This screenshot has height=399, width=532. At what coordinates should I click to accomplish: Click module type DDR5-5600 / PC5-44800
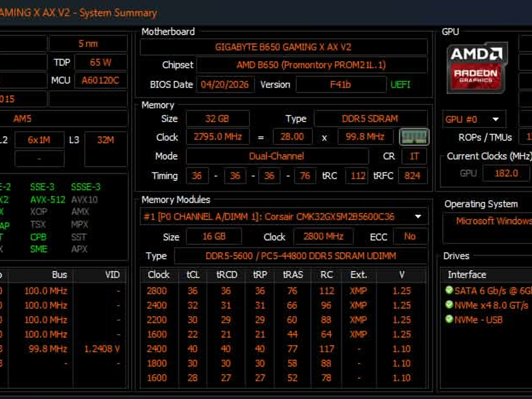pos(301,256)
